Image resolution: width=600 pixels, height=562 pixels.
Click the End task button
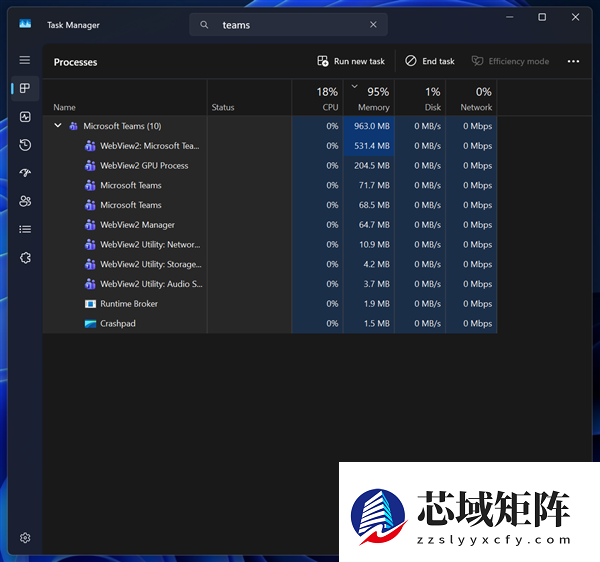430,61
